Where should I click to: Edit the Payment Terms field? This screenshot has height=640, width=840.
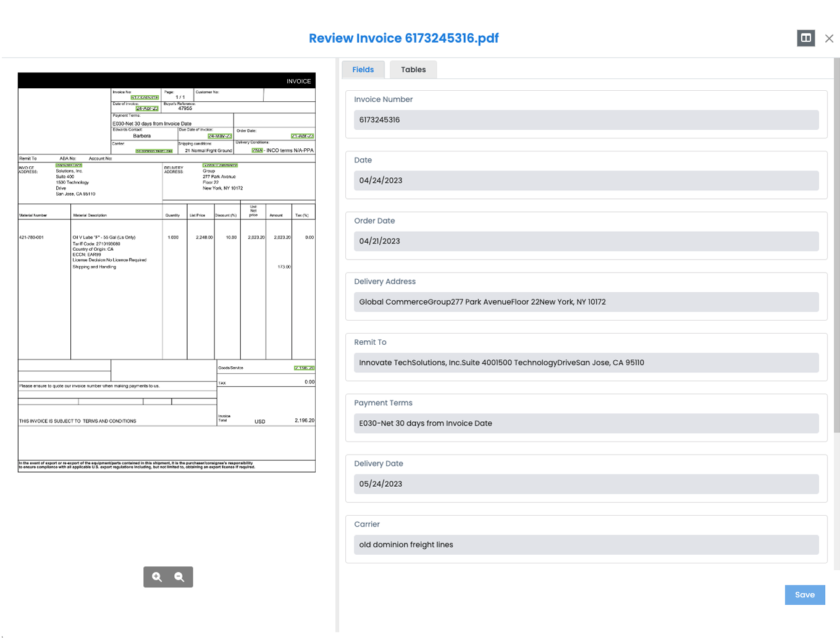tap(586, 423)
